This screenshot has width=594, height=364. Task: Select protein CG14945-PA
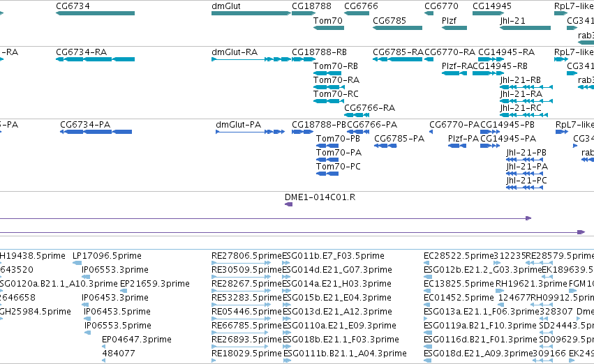[508, 139]
